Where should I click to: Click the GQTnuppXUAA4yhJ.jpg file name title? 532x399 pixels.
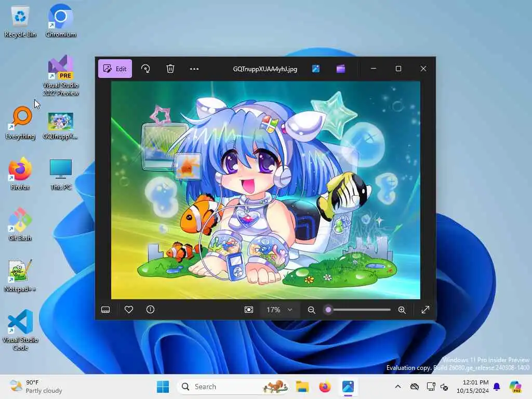265,69
